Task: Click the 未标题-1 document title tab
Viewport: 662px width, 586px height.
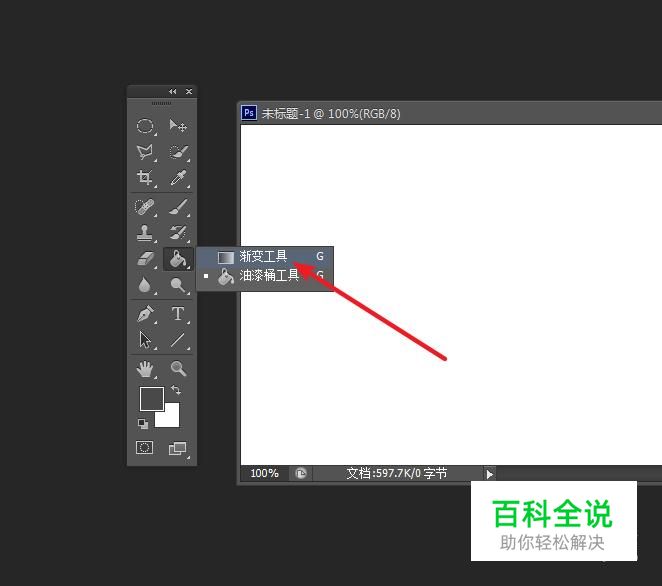Action: click(x=331, y=114)
